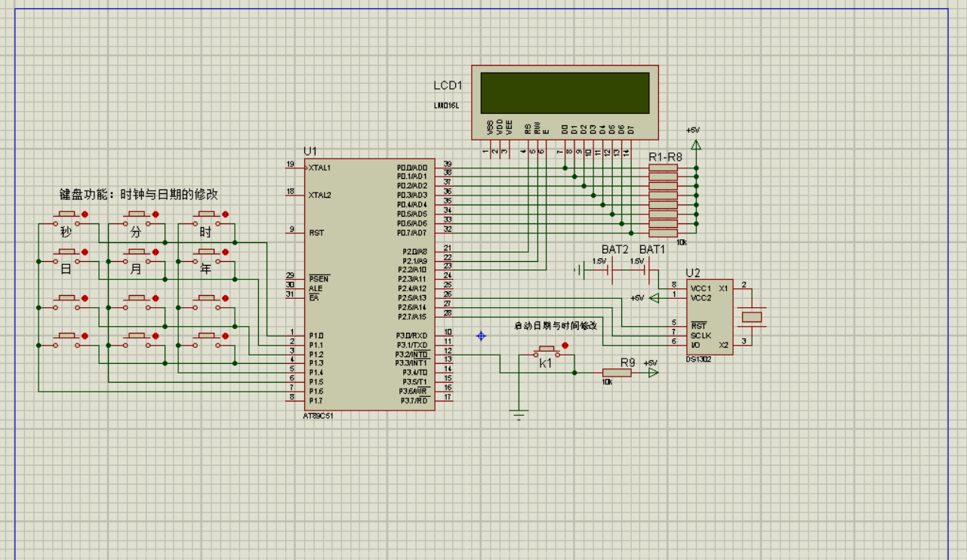
Task: Click the K1 pushbutton switch
Action: point(547,352)
